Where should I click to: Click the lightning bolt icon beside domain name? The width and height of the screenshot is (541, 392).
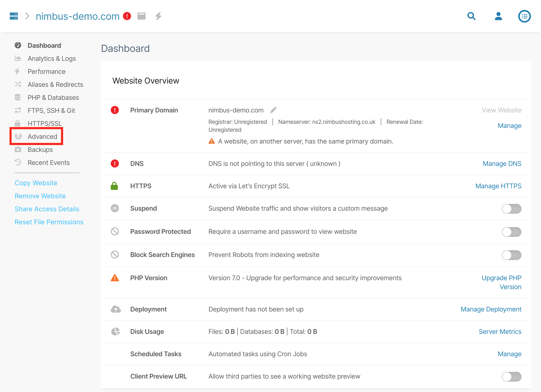point(158,16)
